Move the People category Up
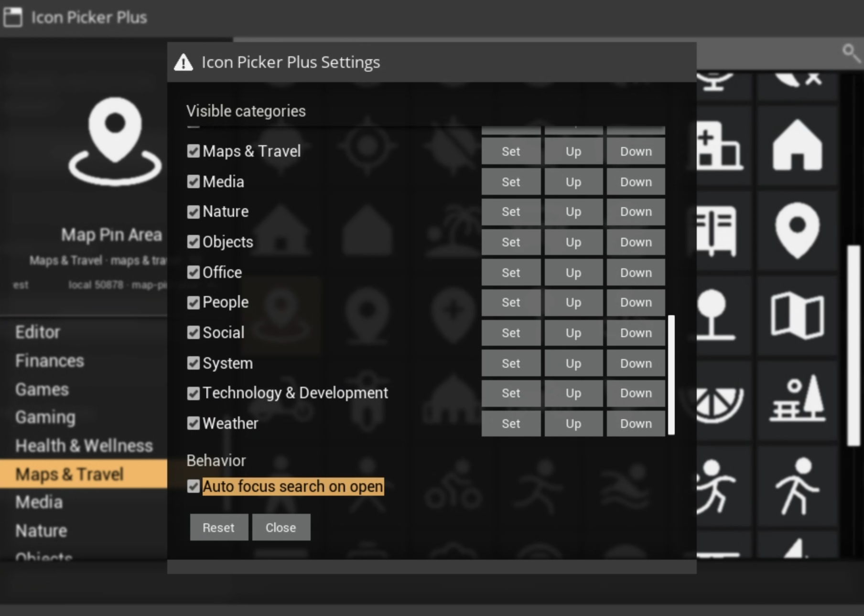864x616 pixels. pyautogui.click(x=573, y=302)
